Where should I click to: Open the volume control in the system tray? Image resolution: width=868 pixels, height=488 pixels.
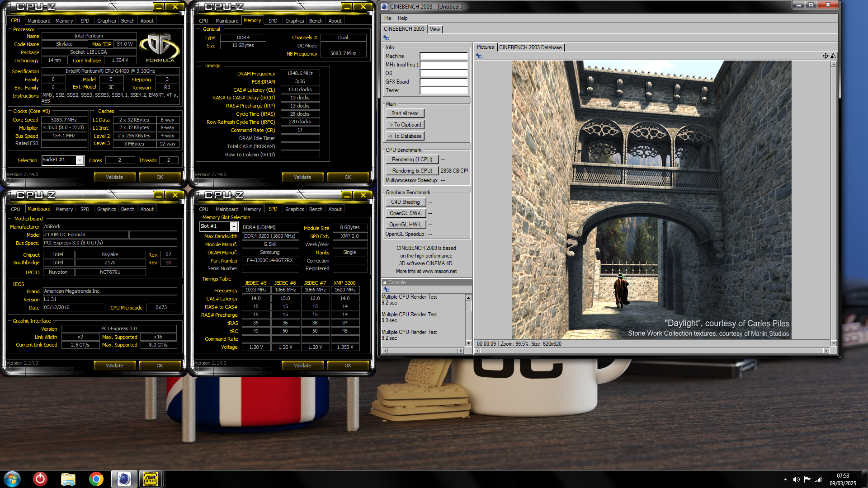point(796,479)
